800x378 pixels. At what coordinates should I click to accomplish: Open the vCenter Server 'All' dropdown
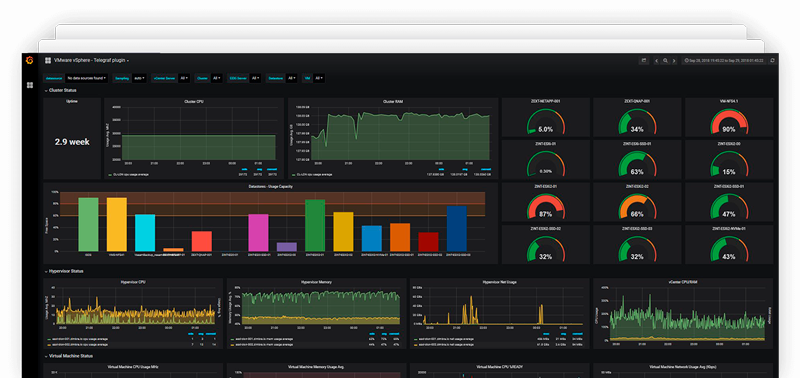[185, 78]
